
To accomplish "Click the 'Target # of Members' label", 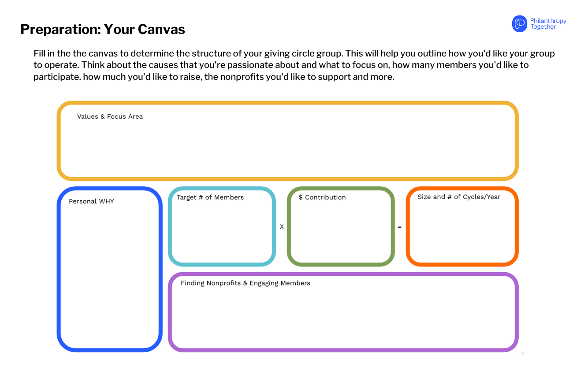I will pyautogui.click(x=210, y=197).
